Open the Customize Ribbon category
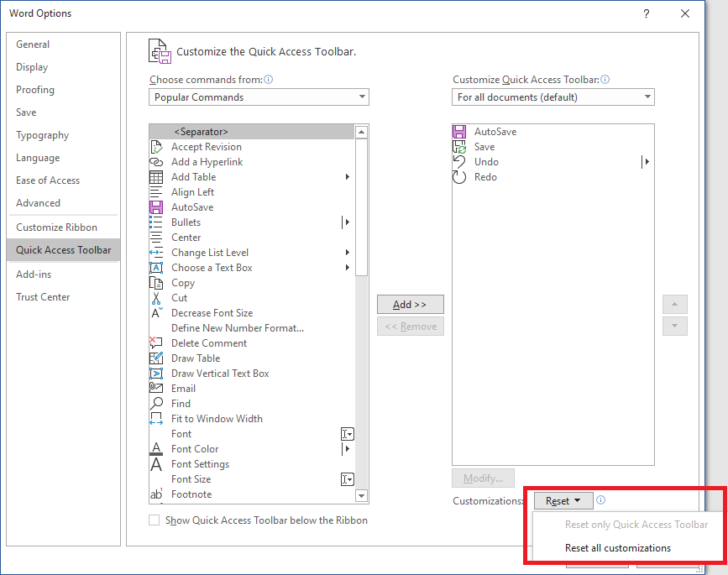Viewport: 728px width, 575px height. (63, 227)
